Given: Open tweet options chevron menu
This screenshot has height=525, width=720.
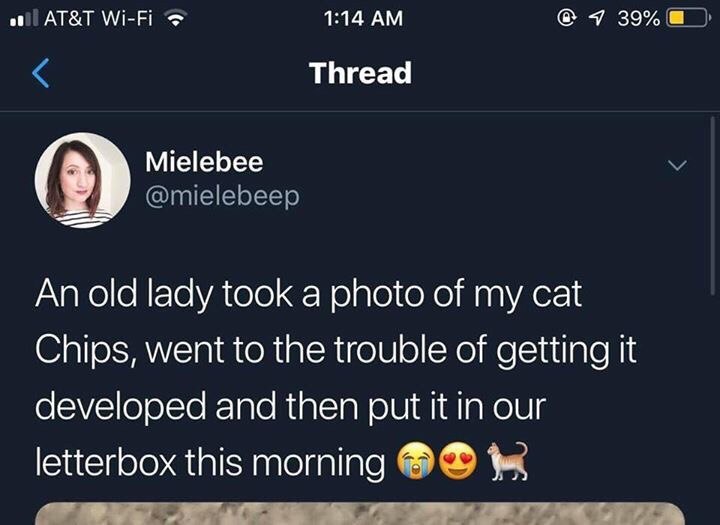Looking at the screenshot, I should pyautogui.click(x=677, y=164).
